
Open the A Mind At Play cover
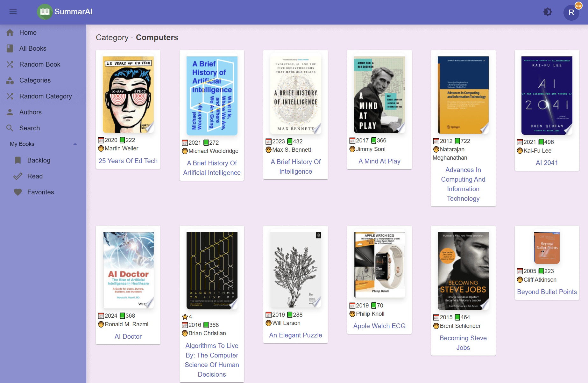[379, 95]
